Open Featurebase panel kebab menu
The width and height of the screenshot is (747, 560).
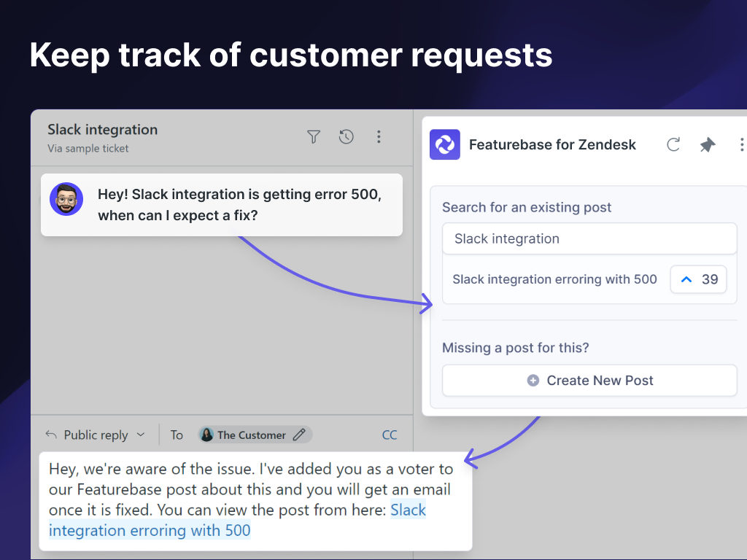(x=741, y=144)
